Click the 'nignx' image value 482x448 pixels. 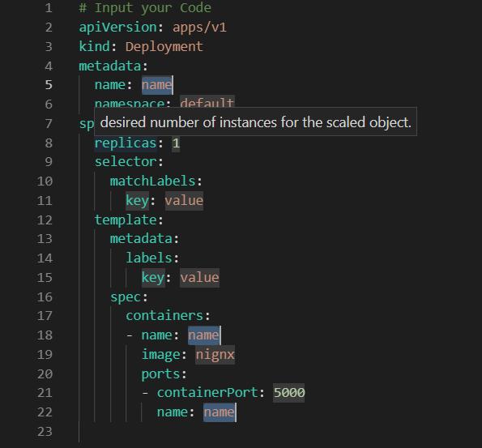click(215, 355)
